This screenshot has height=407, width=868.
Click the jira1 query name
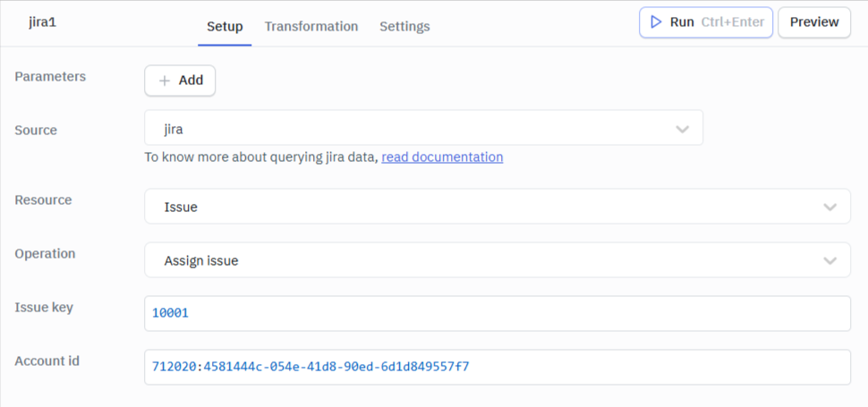[x=42, y=23]
